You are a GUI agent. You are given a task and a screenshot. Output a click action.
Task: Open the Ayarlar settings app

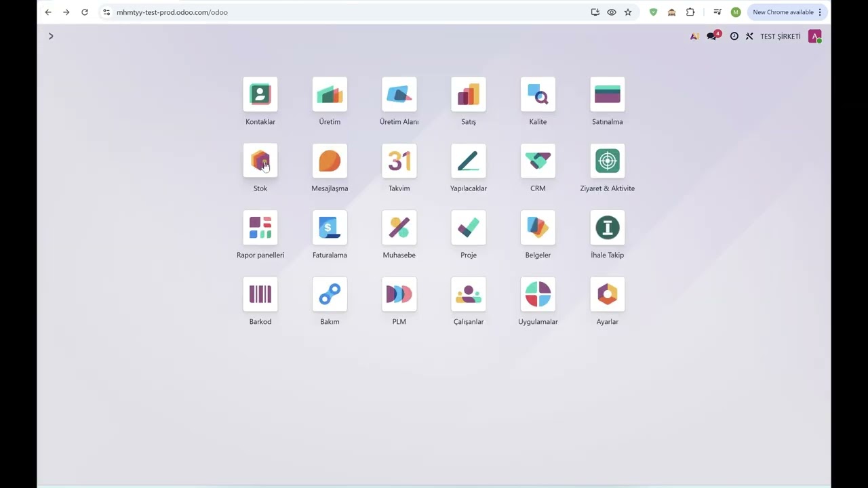point(608,294)
